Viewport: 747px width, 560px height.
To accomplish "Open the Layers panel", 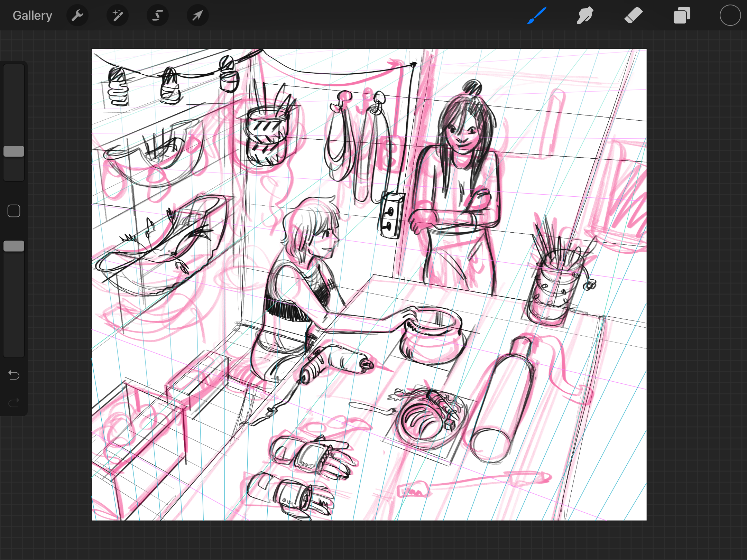I will pos(682,16).
